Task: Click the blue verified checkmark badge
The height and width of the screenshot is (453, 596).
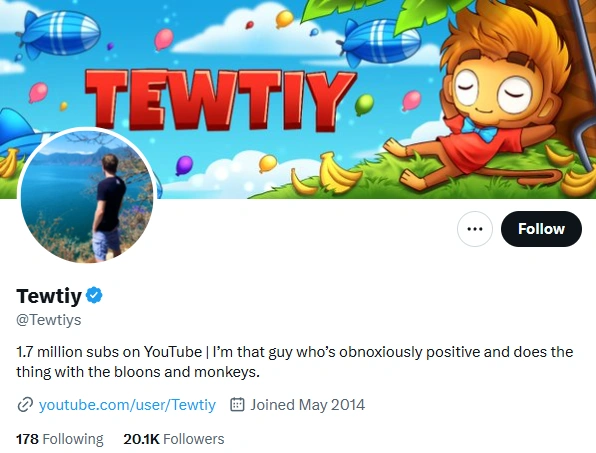Action: click(94, 295)
